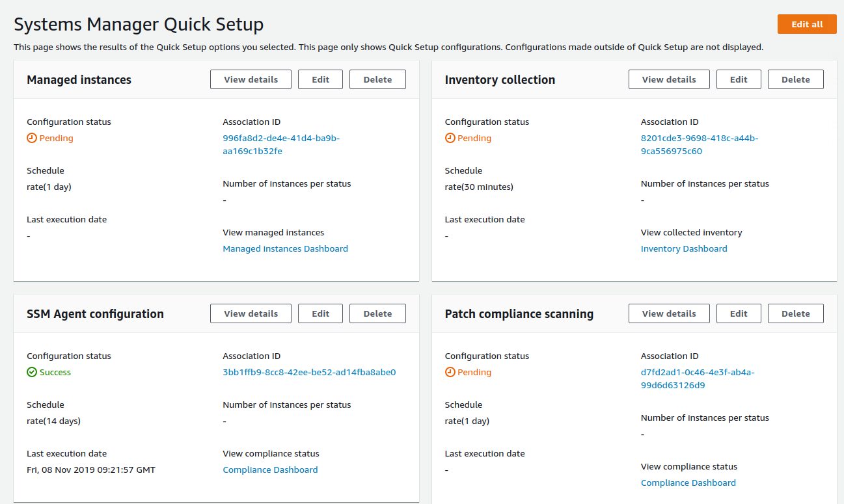Open association ID 8201cde3-9698-418c-a44b link
Image resolution: width=844 pixels, height=504 pixels.
(x=700, y=144)
